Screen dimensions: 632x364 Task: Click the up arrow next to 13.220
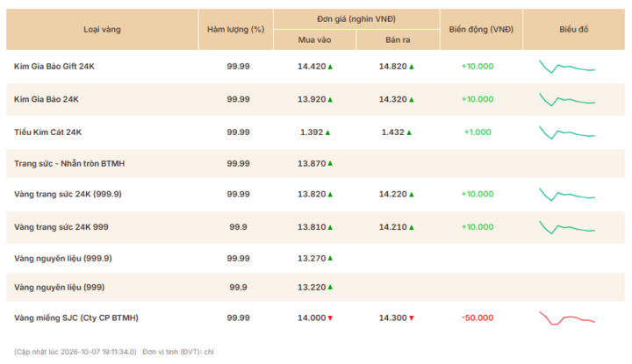330,287
